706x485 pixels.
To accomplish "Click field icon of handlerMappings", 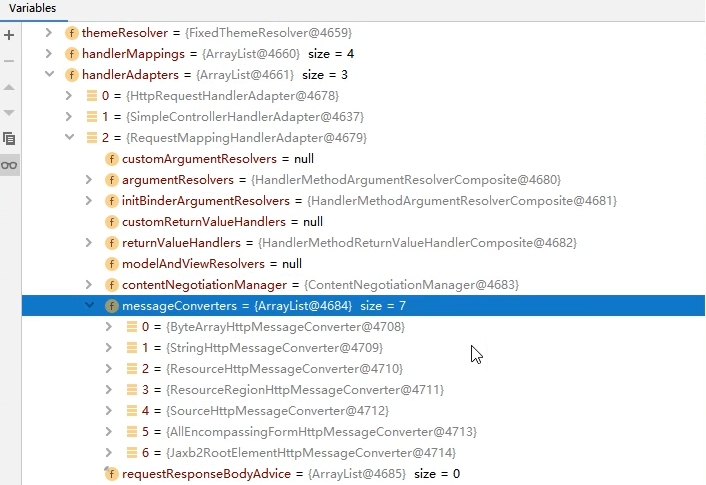I will 72,54.
